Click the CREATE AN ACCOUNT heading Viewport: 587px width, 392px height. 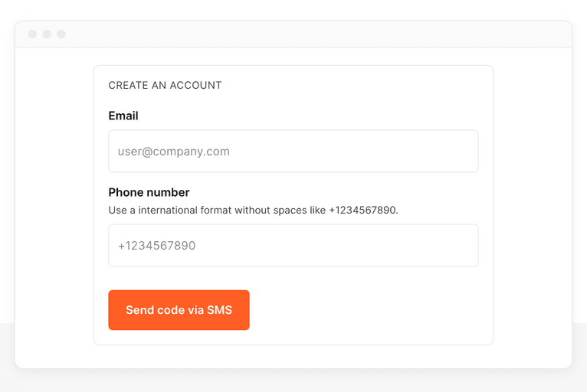point(165,86)
